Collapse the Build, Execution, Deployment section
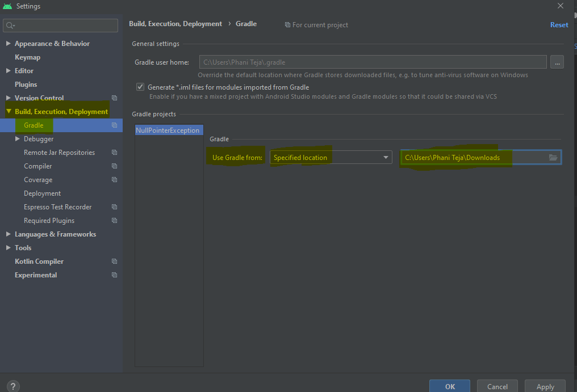Viewport: 577px width, 392px height. 9,111
